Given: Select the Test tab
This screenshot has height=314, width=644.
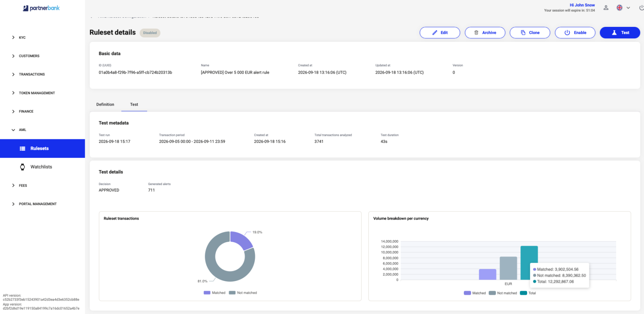Looking at the screenshot, I should (134, 104).
